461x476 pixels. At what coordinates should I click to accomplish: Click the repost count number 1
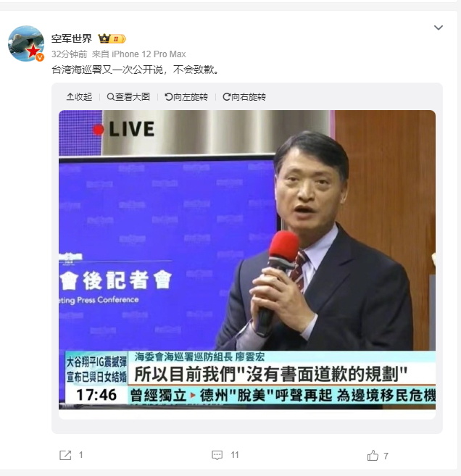80,455
